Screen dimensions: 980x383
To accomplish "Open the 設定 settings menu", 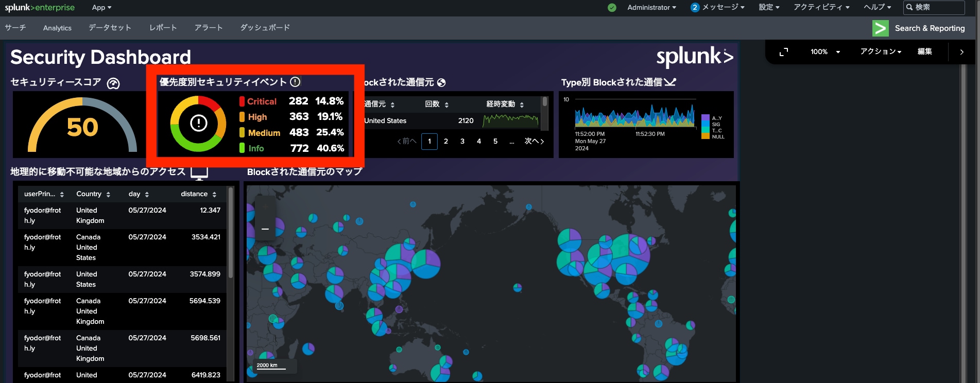I will [769, 7].
